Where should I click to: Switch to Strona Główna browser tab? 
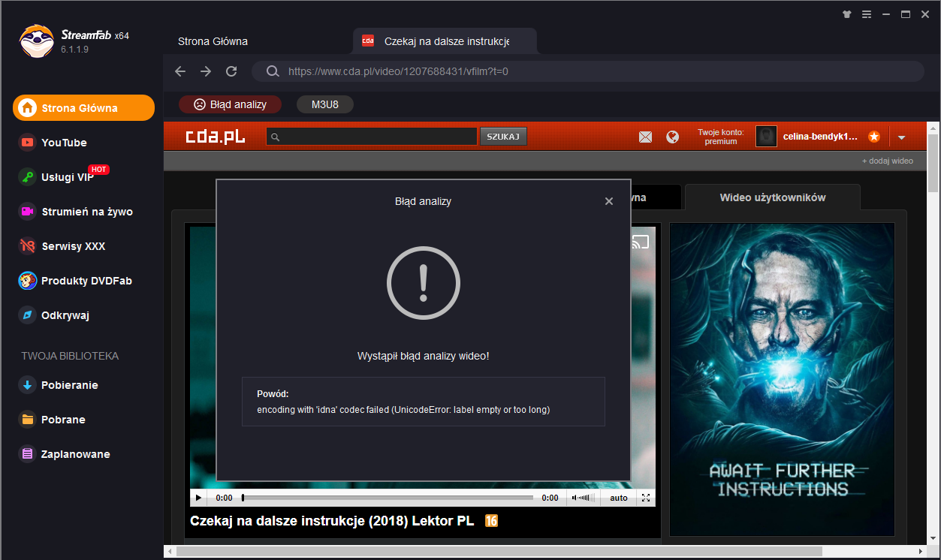tap(213, 41)
